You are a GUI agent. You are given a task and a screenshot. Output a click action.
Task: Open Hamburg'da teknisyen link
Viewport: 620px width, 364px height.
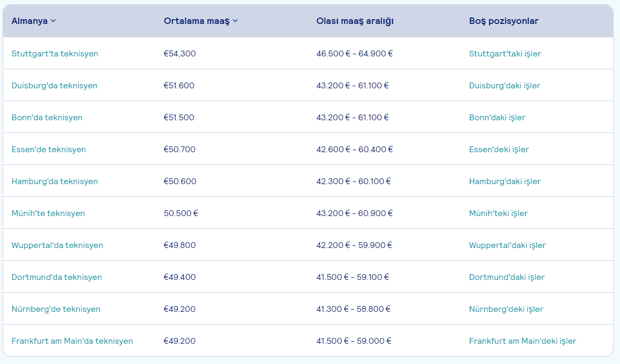click(x=55, y=181)
